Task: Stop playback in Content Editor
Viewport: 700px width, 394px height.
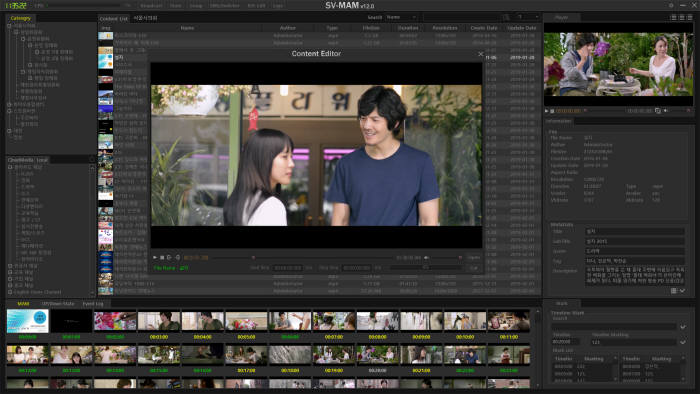Action: [x=162, y=257]
